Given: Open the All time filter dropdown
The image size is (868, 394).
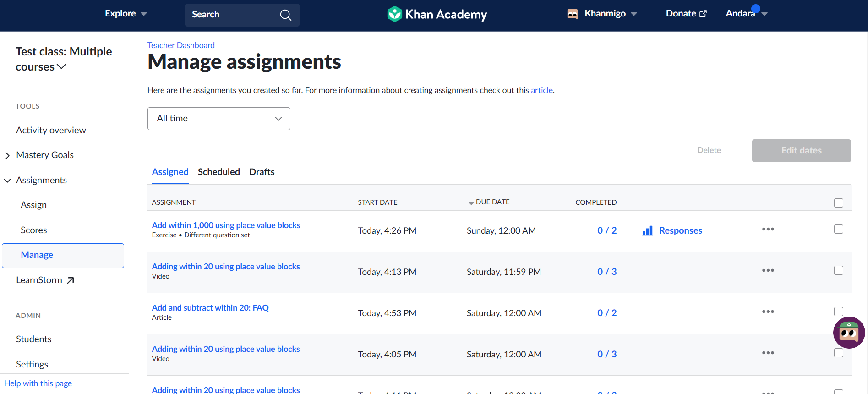Looking at the screenshot, I should [219, 119].
